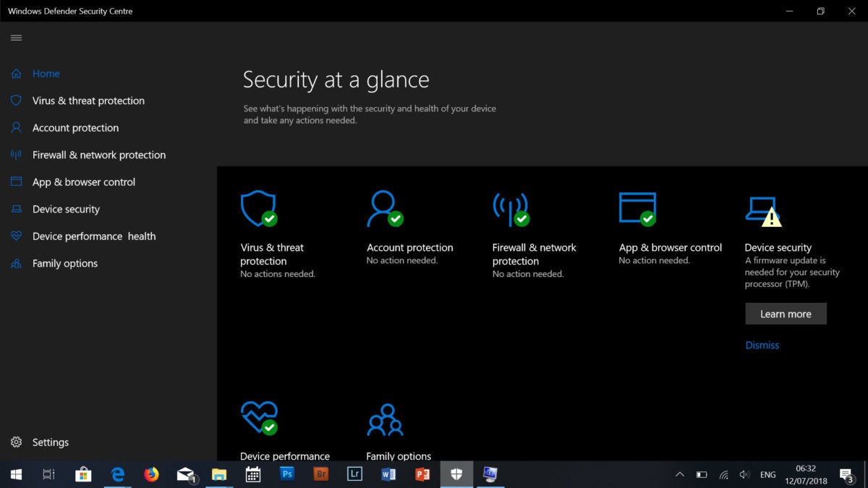Image resolution: width=868 pixels, height=488 pixels.
Task: Click the battery status tray icon
Action: click(x=702, y=475)
